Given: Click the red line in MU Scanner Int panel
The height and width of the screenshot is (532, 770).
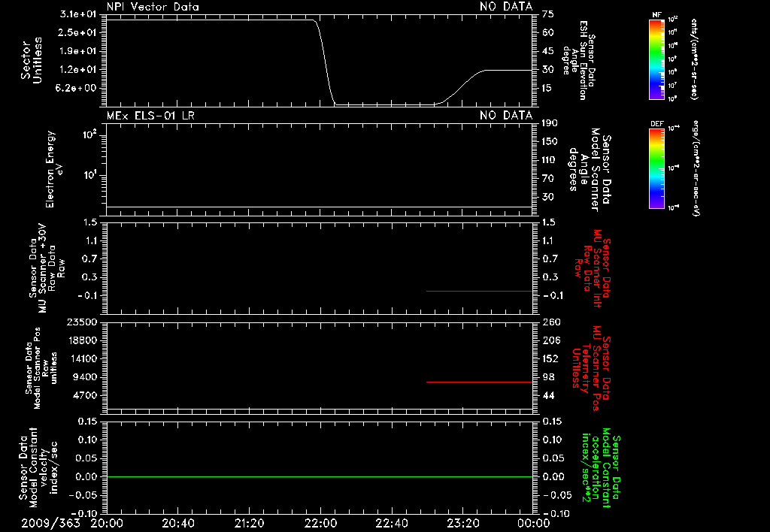Looking at the screenshot, I should tap(479, 291).
